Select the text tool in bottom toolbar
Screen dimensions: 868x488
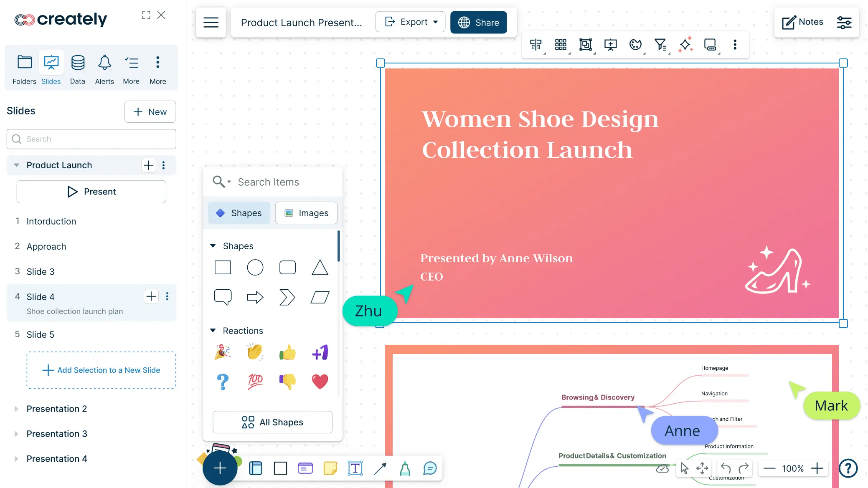tap(355, 468)
